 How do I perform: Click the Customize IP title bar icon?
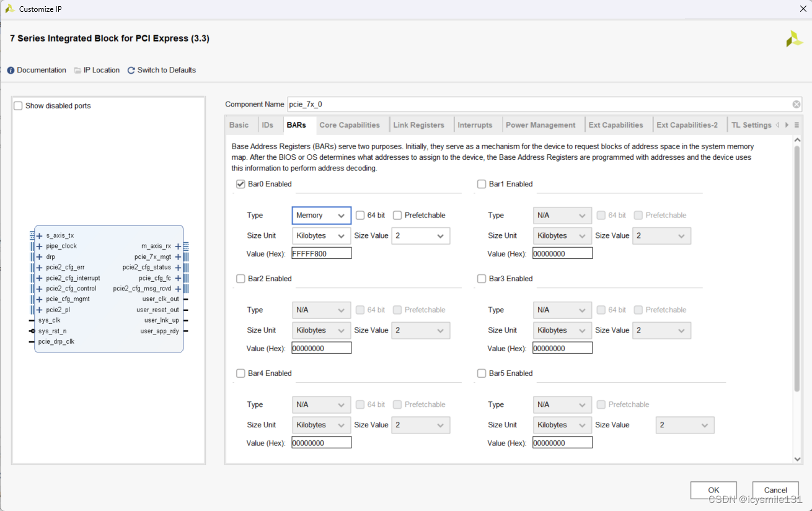tap(10, 9)
